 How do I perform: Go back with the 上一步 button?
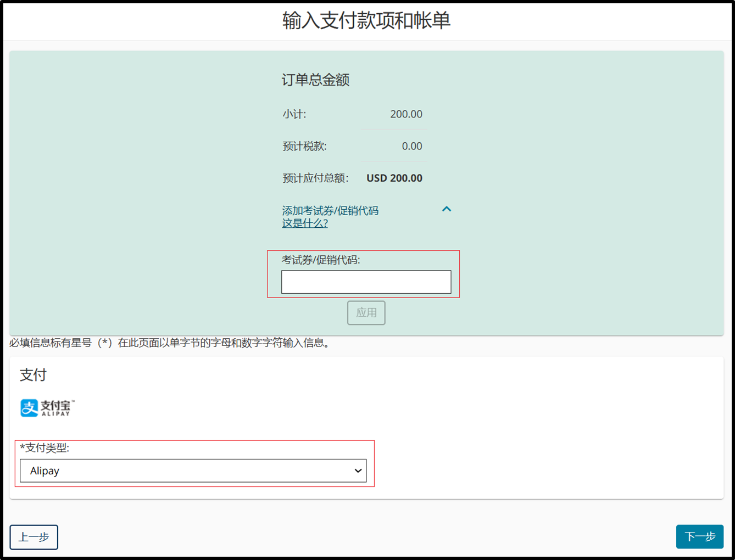tap(34, 537)
